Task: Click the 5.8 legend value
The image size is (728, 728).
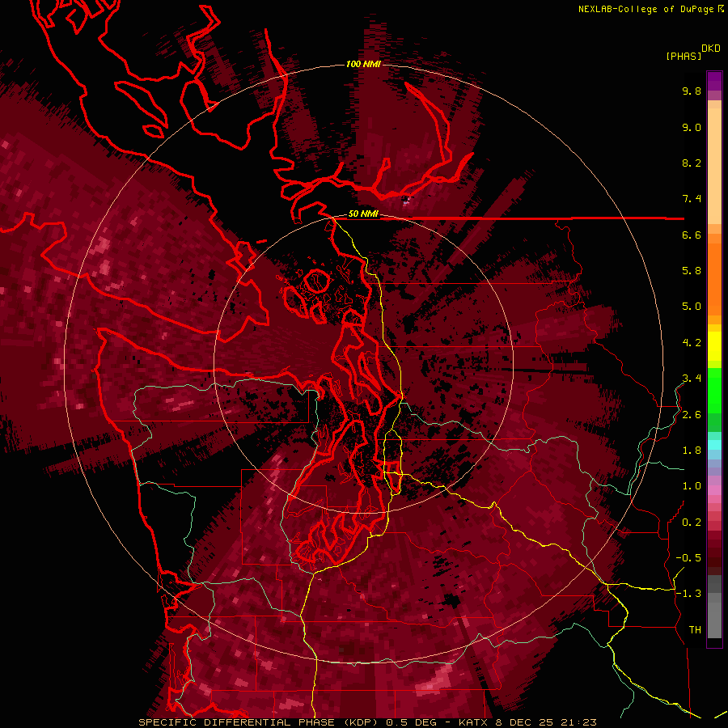Action: point(692,271)
